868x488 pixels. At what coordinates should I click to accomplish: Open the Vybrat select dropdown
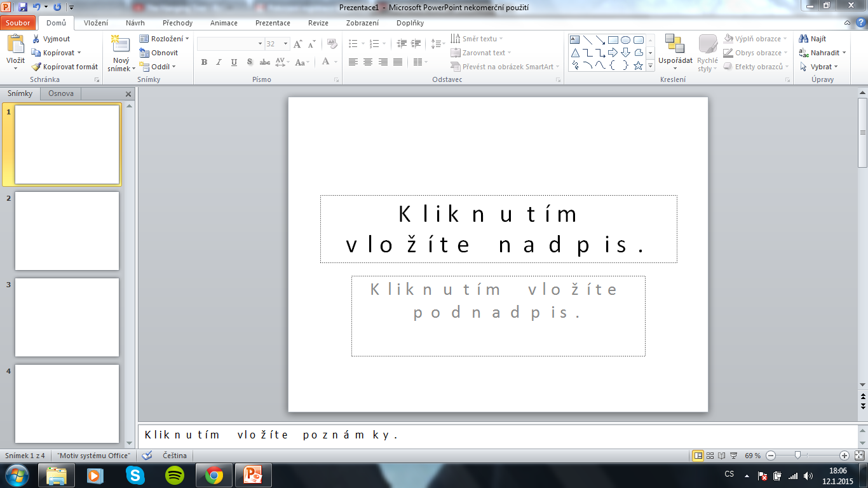click(x=818, y=67)
